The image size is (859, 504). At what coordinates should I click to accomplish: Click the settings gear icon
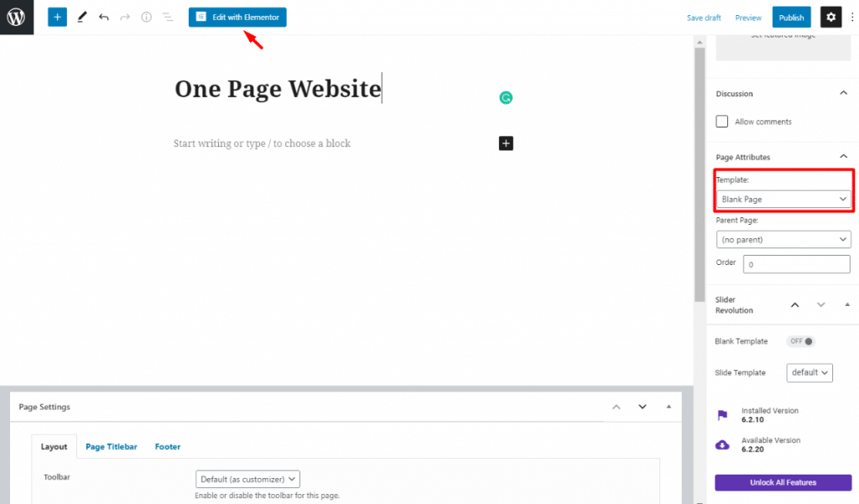click(830, 17)
